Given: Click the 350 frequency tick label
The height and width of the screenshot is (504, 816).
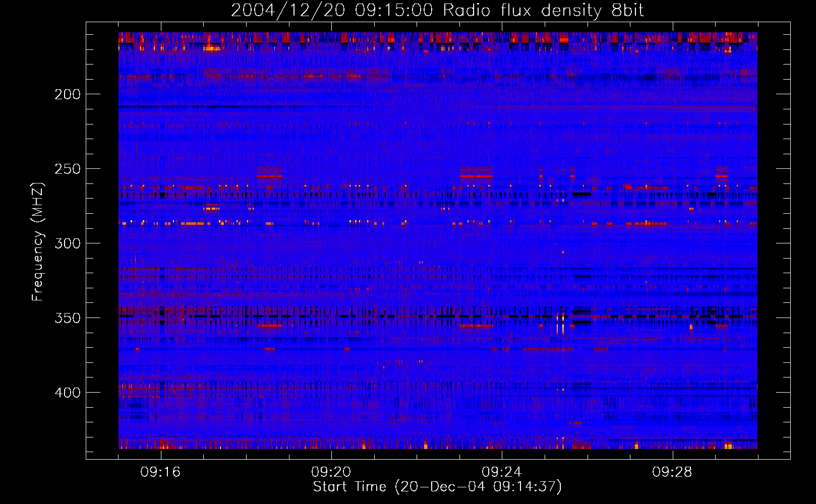Looking at the screenshot, I should pos(68,318).
